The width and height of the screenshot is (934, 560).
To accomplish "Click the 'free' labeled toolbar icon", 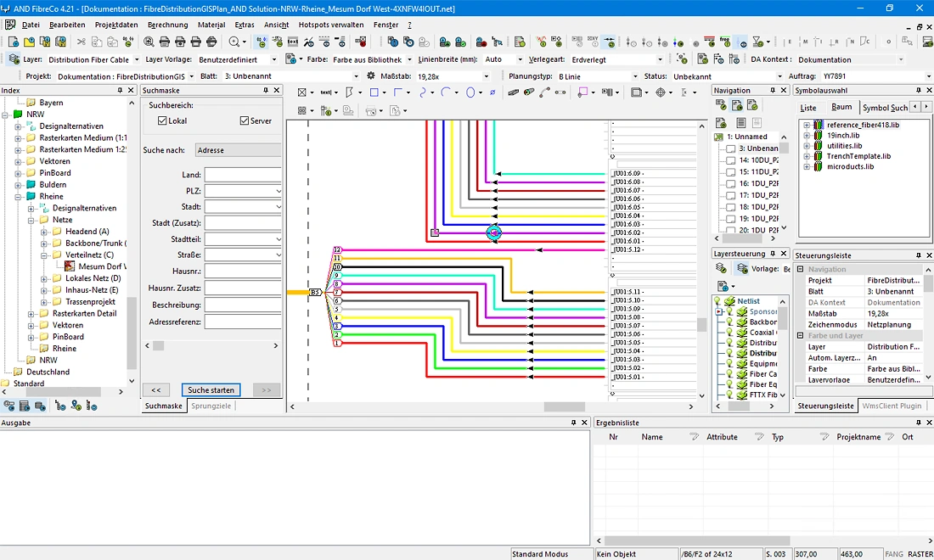I will point(725,42).
